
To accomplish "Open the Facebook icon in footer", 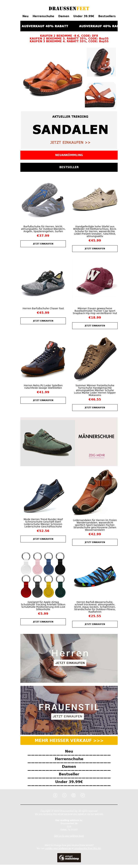I will click(x=55, y=795).
